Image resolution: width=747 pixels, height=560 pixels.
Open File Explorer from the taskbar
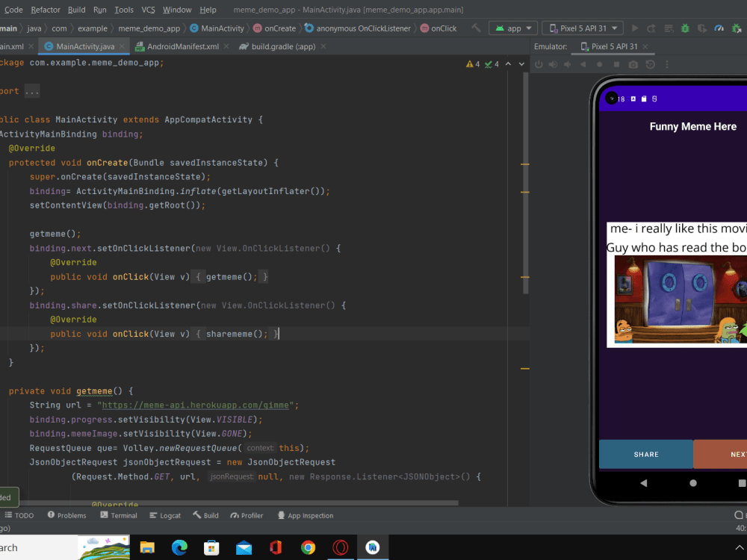coord(147,547)
